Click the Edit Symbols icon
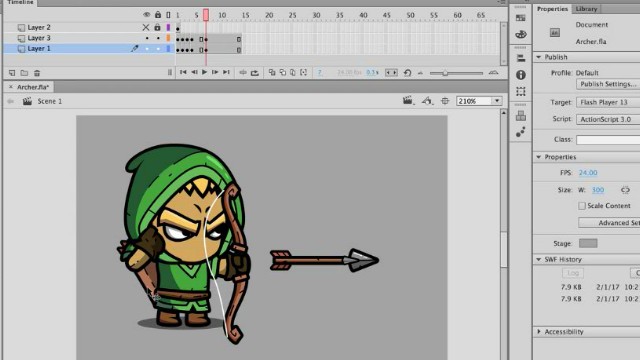This screenshot has height=360, width=640. (427, 100)
